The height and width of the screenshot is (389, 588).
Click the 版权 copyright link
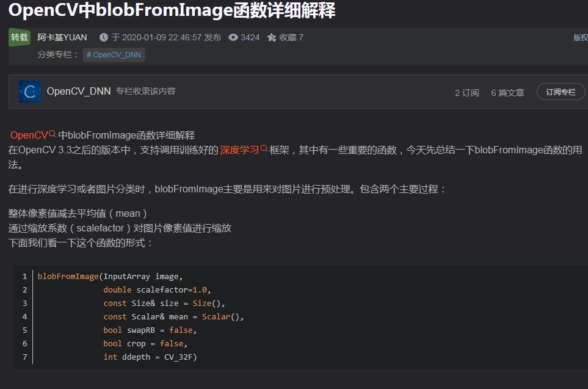tap(580, 37)
